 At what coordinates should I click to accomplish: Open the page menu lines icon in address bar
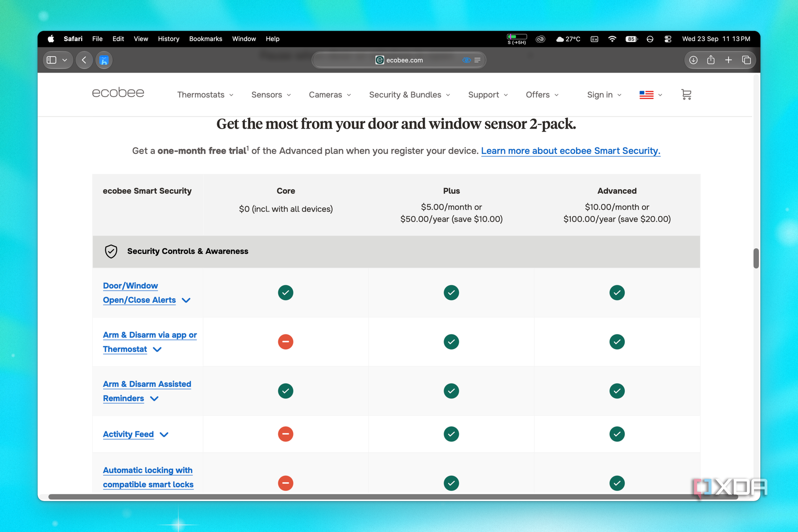tap(477, 60)
